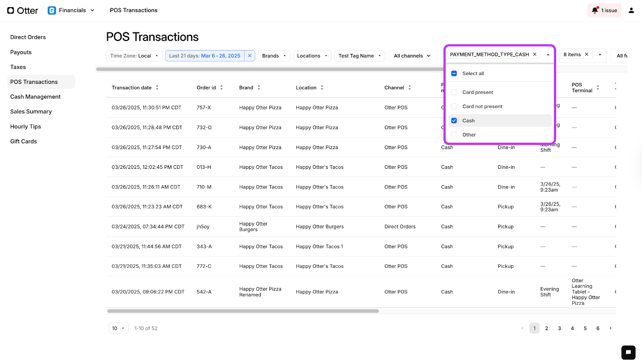Click the Financials app icon
This screenshot has height=364, width=642.
point(52,10)
